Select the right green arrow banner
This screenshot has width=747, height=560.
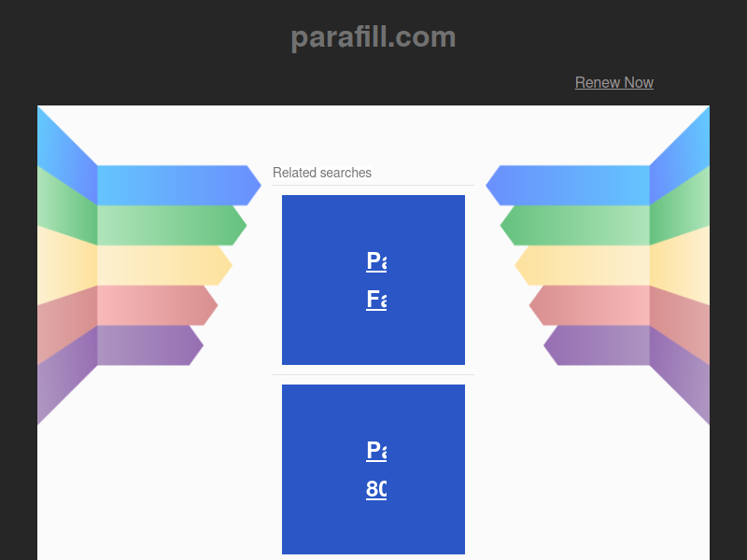pos(580,225)
